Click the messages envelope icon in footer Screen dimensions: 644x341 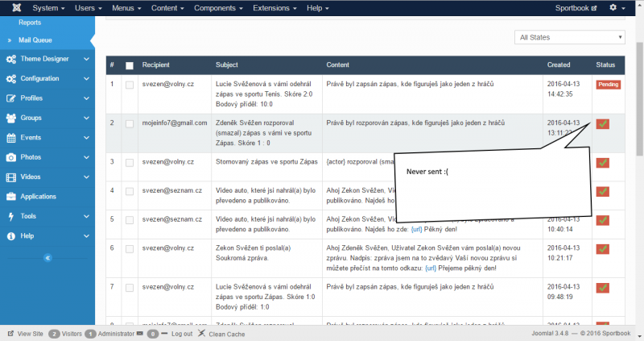[139, 334]
